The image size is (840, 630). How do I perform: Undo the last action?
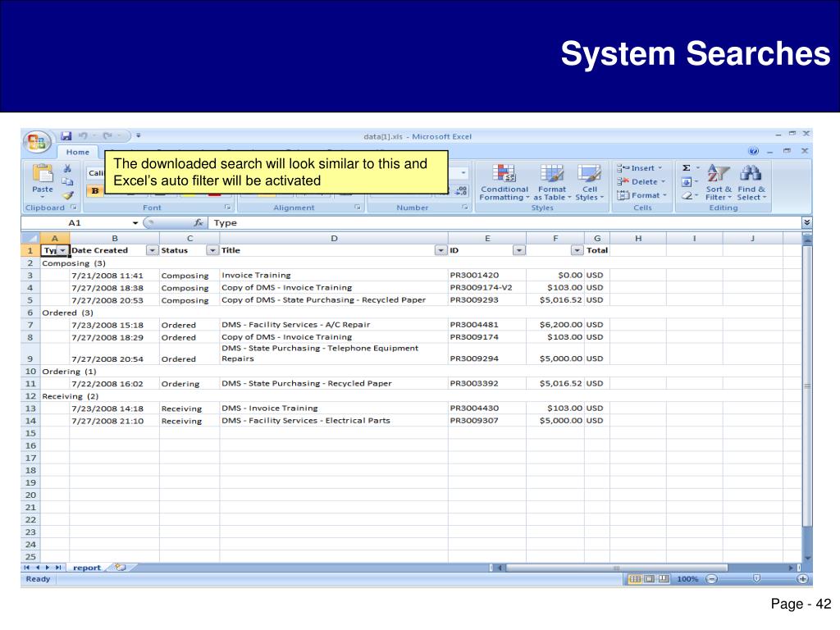pyautogui.click(x=83, y=136)
